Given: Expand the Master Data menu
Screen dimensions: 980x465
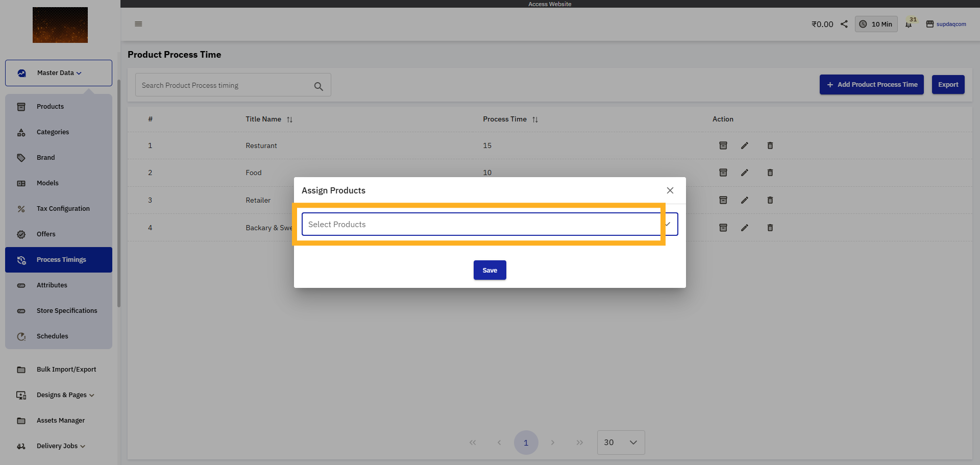Looking at the screenshot, I should click(x=58, y=72).
